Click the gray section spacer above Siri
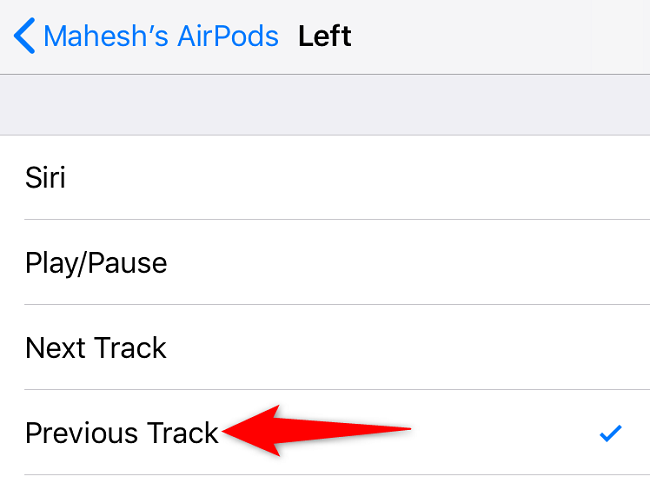The width and height of the screenshot is (650, 483). point(325,105)
